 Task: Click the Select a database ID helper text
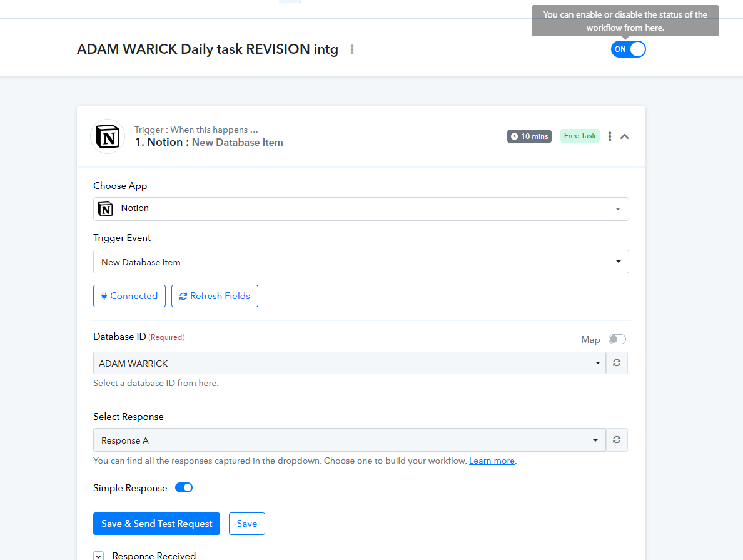pyautogui.click(x=156, y=383)
